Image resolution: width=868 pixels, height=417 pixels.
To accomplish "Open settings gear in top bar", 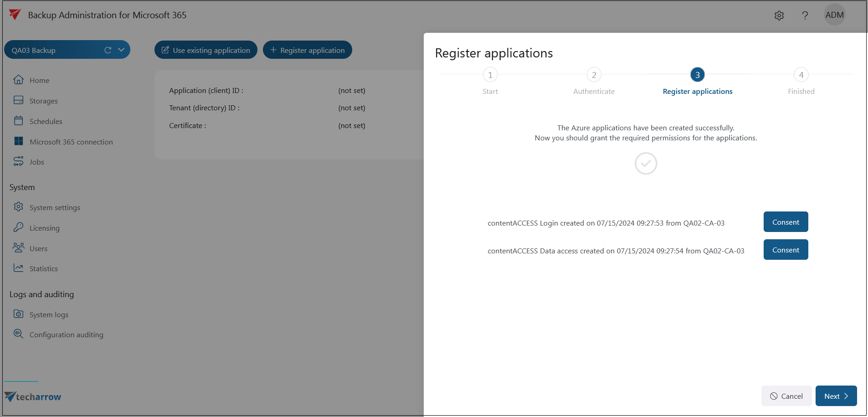I will click(x=779, y=15).
